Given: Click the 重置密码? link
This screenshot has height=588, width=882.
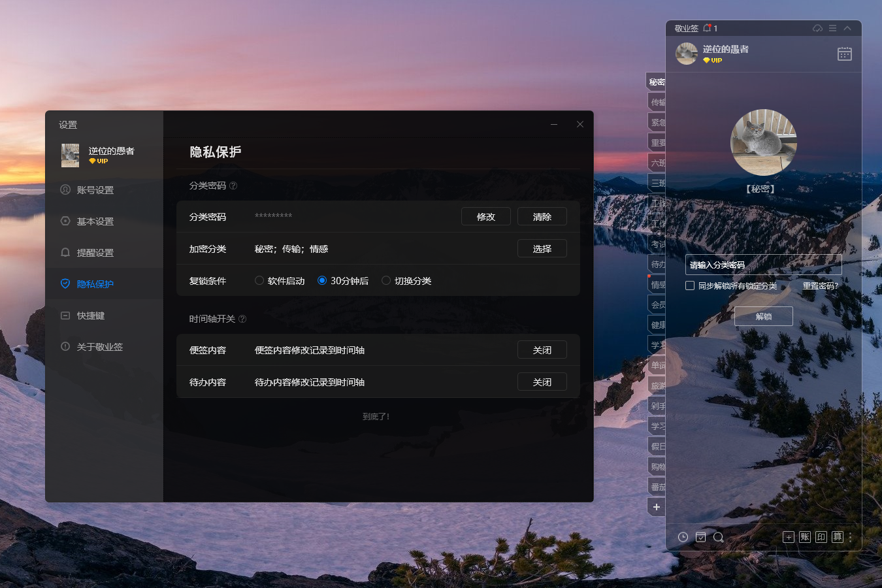Looking at the screenshot, I should pyautogui.click(x=820, y=286).
